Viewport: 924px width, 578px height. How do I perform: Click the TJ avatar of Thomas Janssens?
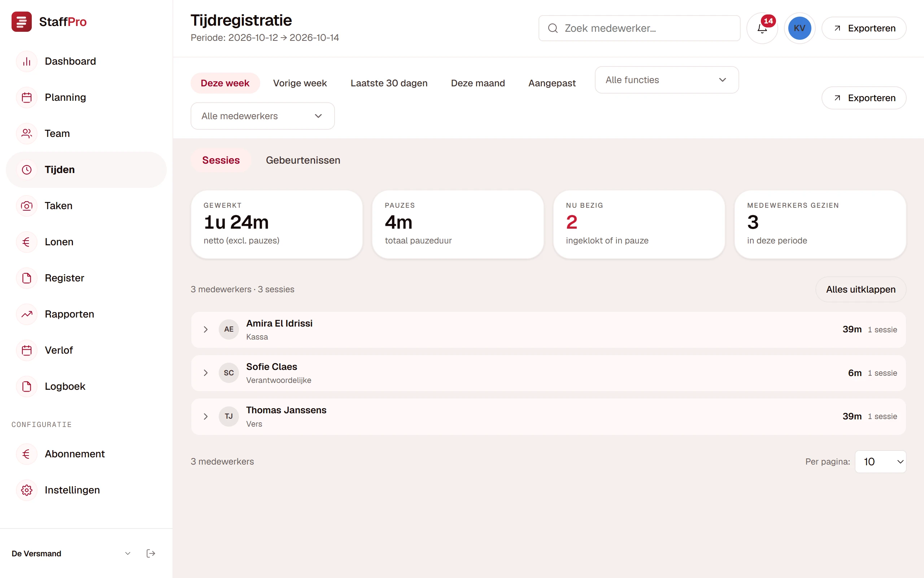point(229,416)
